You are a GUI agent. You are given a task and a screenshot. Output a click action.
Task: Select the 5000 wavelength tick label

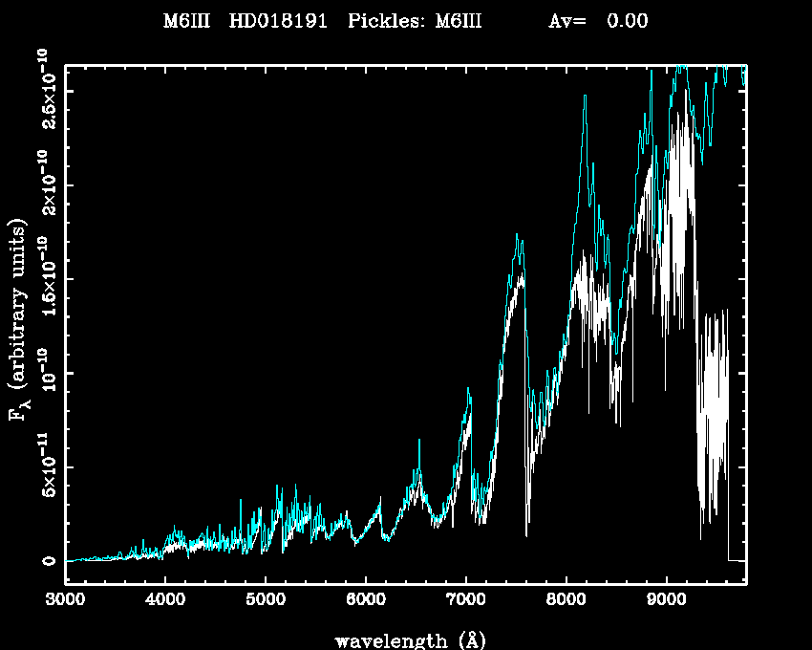coord(265,600)
